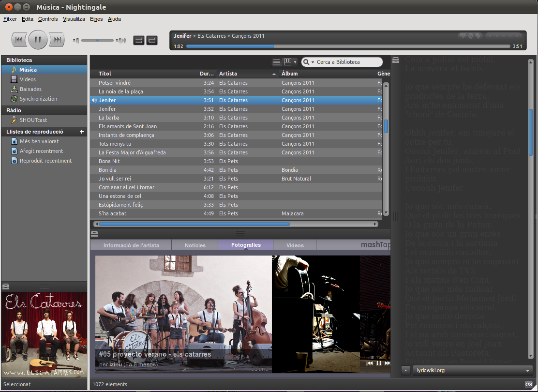The width and height of the screenshot is (538, 392).
Task: Select the track La Festa Major d'Aiguafreda
Action: 236,152
